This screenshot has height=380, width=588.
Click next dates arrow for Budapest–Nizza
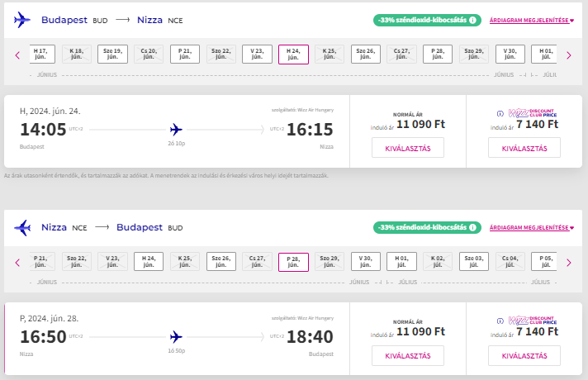pyautogui.click(x=568, y=55)
